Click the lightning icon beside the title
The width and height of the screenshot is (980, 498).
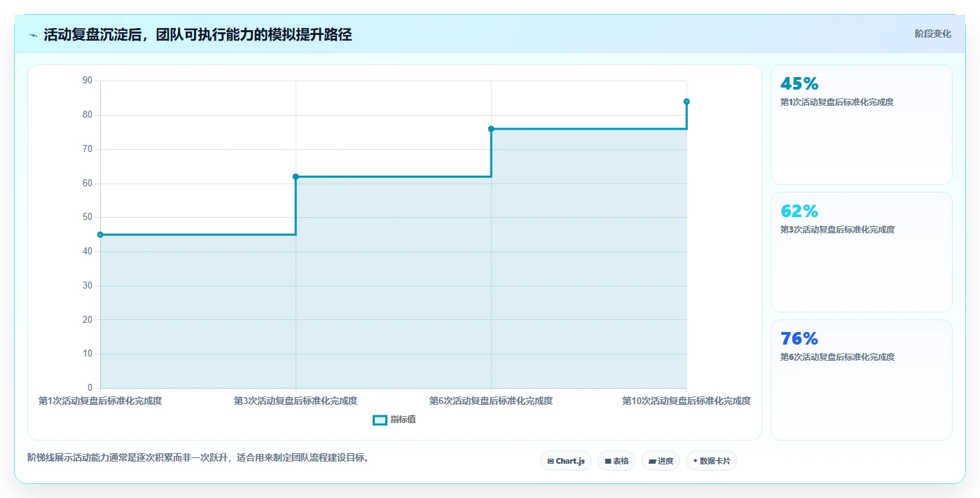(33, 35)
